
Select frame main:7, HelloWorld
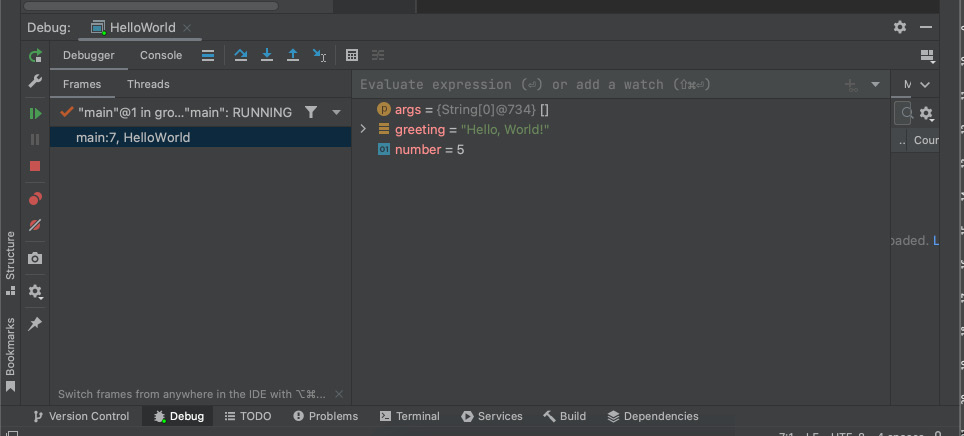(200, 137)
